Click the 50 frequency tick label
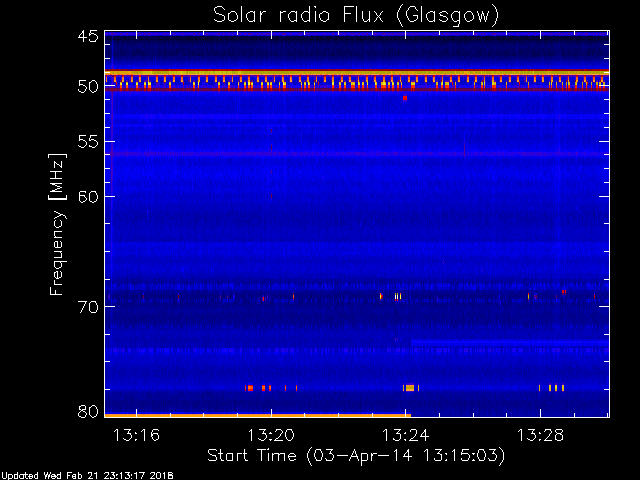This screenshot has height=480, width=640. click(88, 87)
